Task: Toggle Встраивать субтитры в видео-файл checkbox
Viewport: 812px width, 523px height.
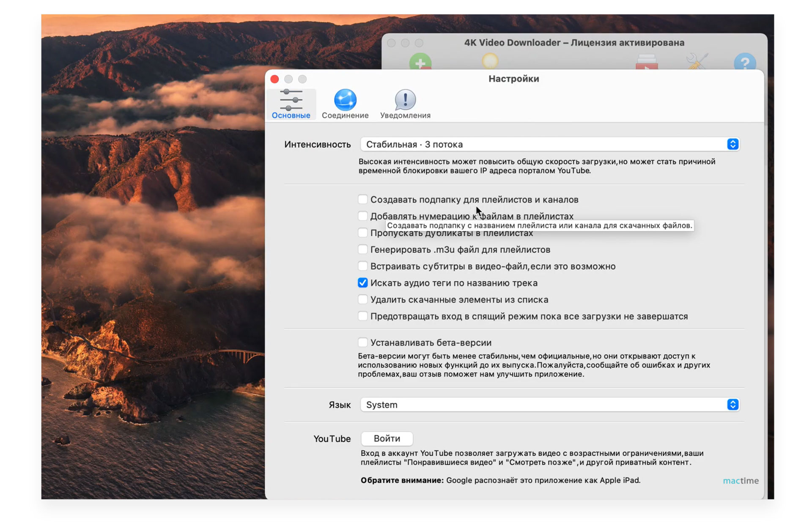Action: tap(362, 266)
